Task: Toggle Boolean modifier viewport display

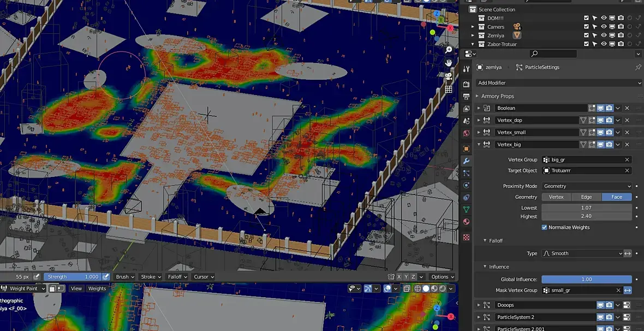Action: click(600, 108)
